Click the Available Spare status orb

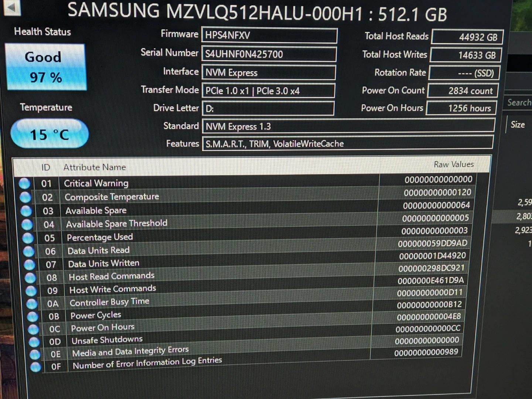click(x=26, y=211)
